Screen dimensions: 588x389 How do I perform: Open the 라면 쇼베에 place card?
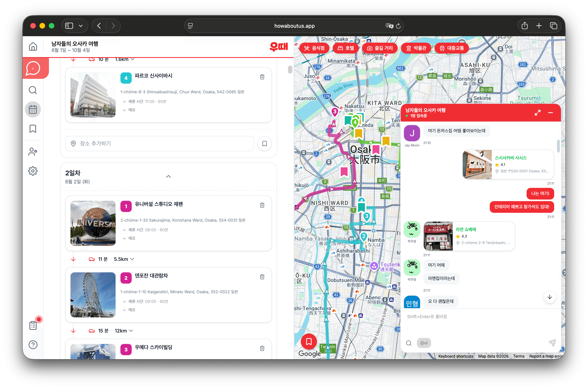469,236
